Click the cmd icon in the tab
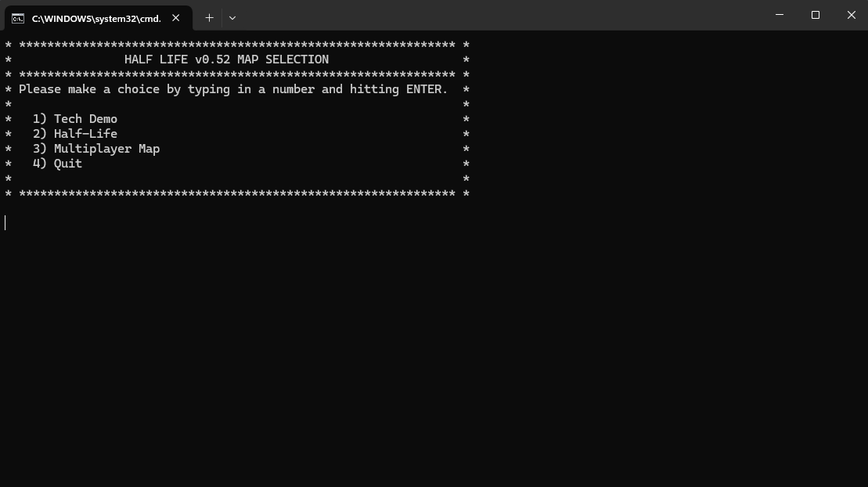 (18, 19)
